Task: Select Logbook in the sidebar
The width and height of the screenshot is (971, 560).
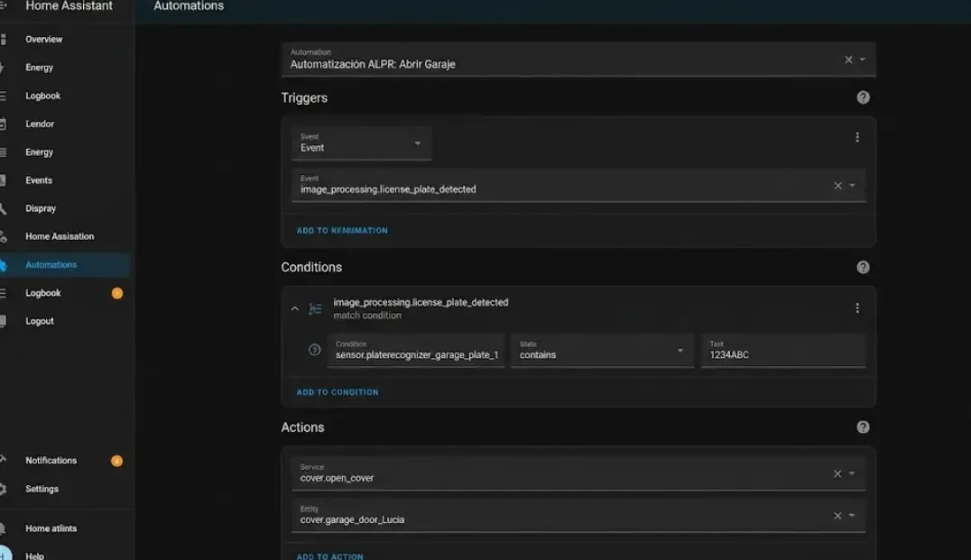Action: pos(43,96)
